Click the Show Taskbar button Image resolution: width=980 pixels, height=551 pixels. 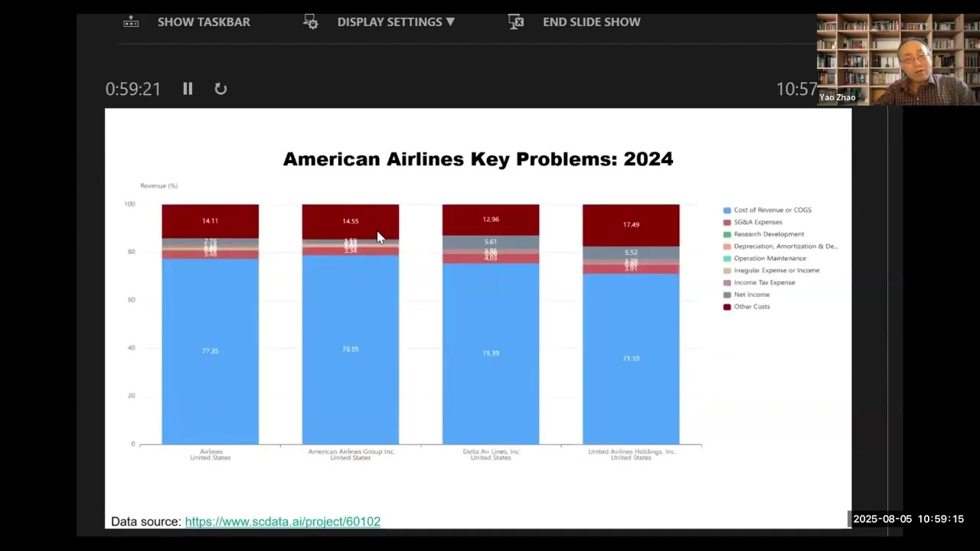[x=188, y=22]
